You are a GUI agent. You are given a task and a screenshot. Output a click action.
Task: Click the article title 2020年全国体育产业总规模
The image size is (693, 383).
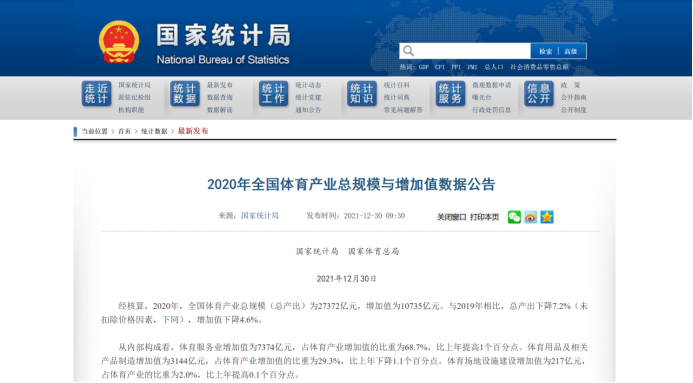tap(351, 184)
